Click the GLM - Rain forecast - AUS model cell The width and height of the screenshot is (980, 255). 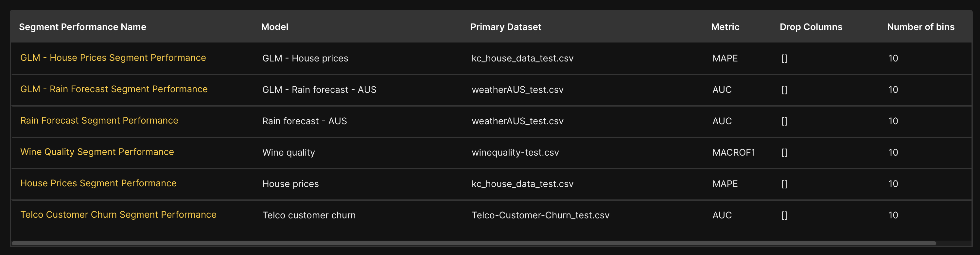[x=319, y=90]
